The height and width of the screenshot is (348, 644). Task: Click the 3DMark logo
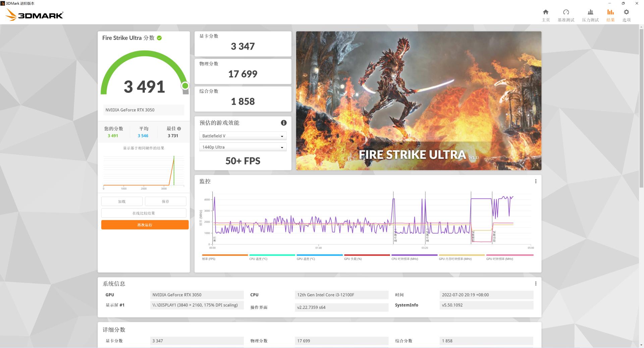point(35,15)
